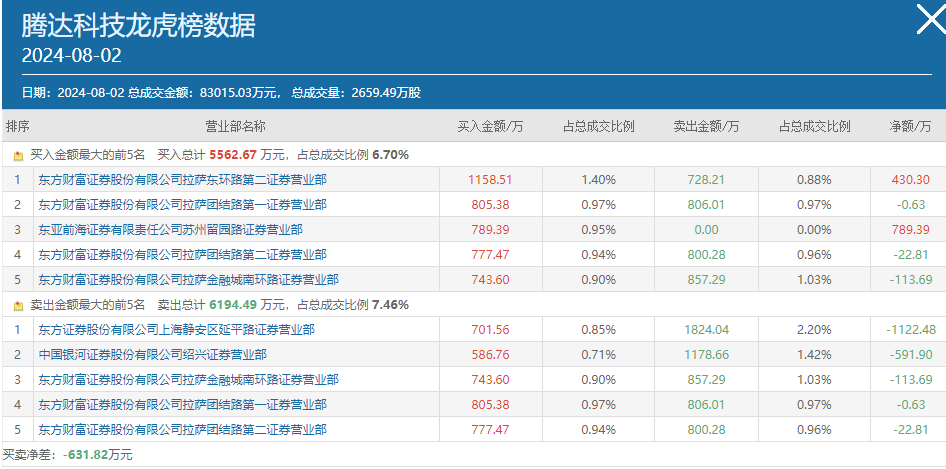946x469 pixels.
Task: Open 拉萨金融城南环路证券营业部 link in the buy top-5 list
Action: (x=188, y=279)
